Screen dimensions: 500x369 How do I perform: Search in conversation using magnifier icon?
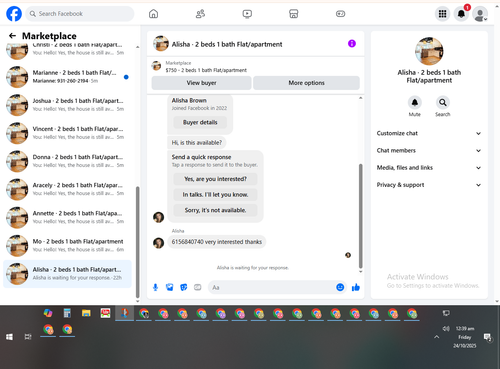pos(443,102)
